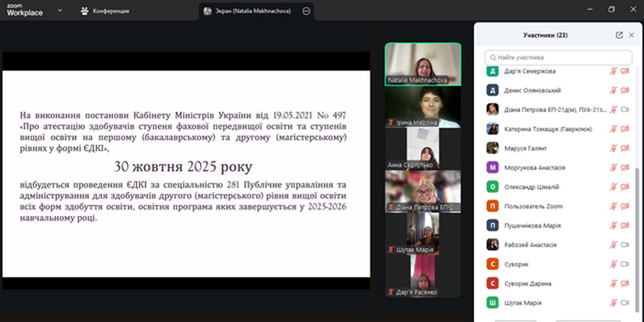Close the Участники participants panel
Screen dimensions: 644x322
pyautogui.click(x=631, y=35)
